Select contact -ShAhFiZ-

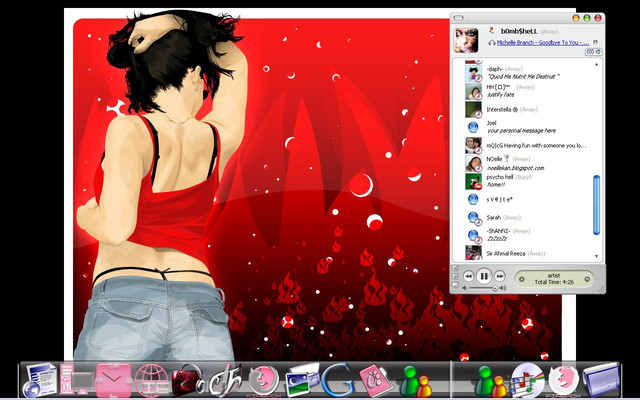point(527,235)
